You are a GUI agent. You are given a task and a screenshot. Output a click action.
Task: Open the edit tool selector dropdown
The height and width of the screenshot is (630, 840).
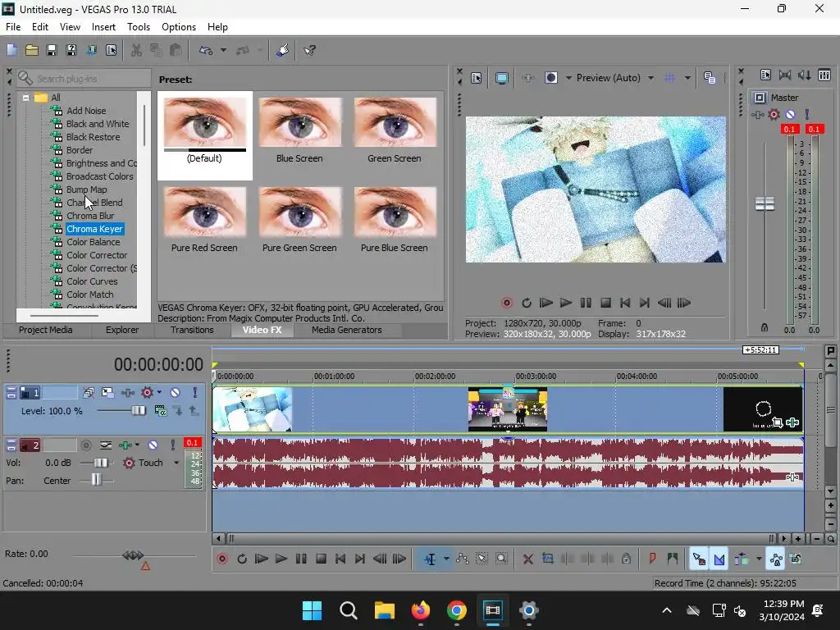tap(446, 559)
